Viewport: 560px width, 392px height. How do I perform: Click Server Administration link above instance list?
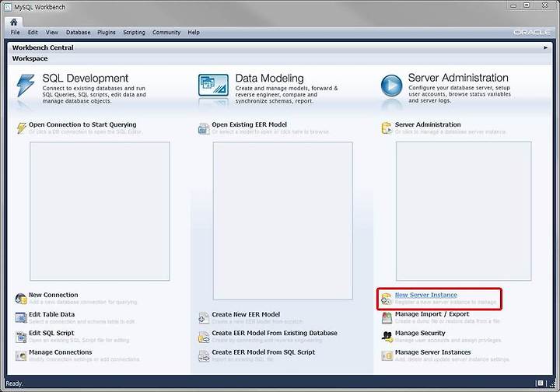click(x=428, y=124)
